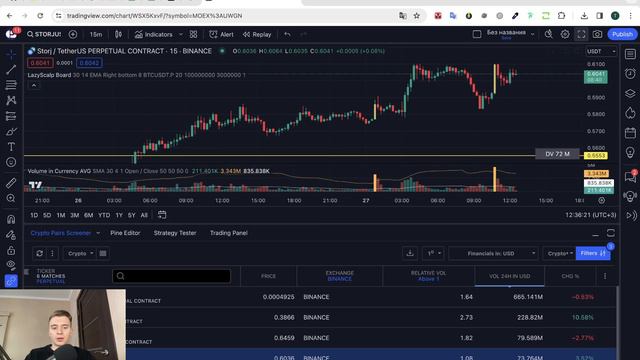The height and width of the screenshot is (360, 640).
Task: Switch to the Pine Editor tab
Action: [x=125, y=233]
